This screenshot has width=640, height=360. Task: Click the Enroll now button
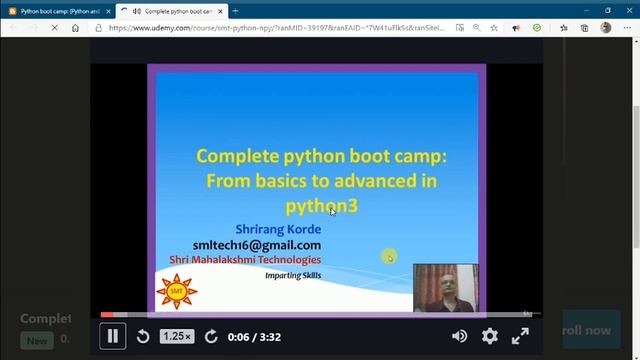point(591,330)
